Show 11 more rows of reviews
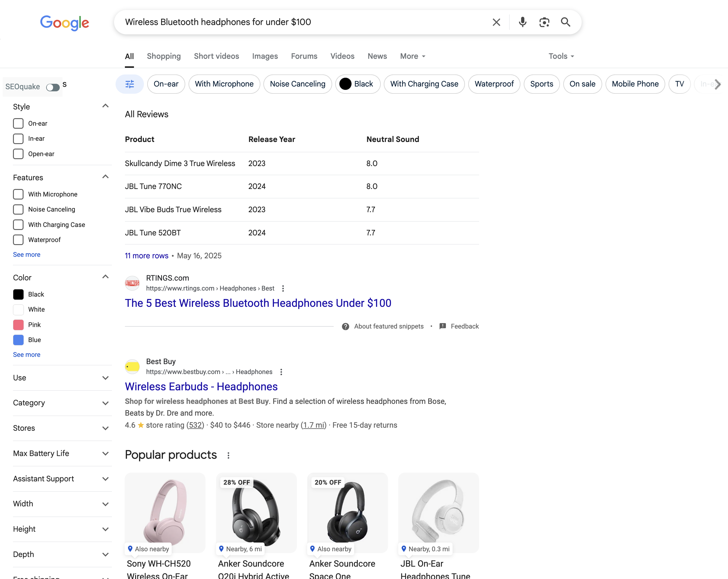The width and height of the screenshot is (728, 579). pyautogui.click(x=146, y=256)
